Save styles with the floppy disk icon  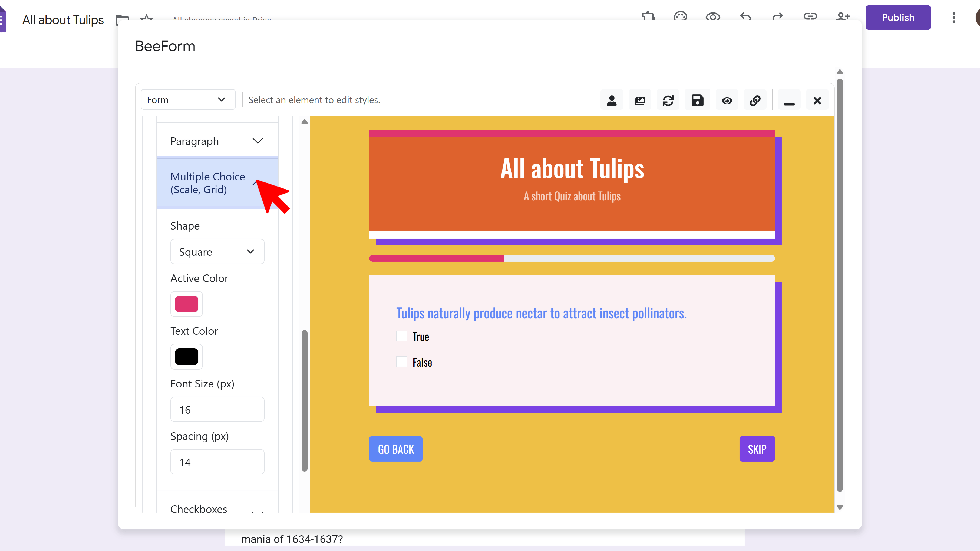pyautogui.click(x=697, y=100)
